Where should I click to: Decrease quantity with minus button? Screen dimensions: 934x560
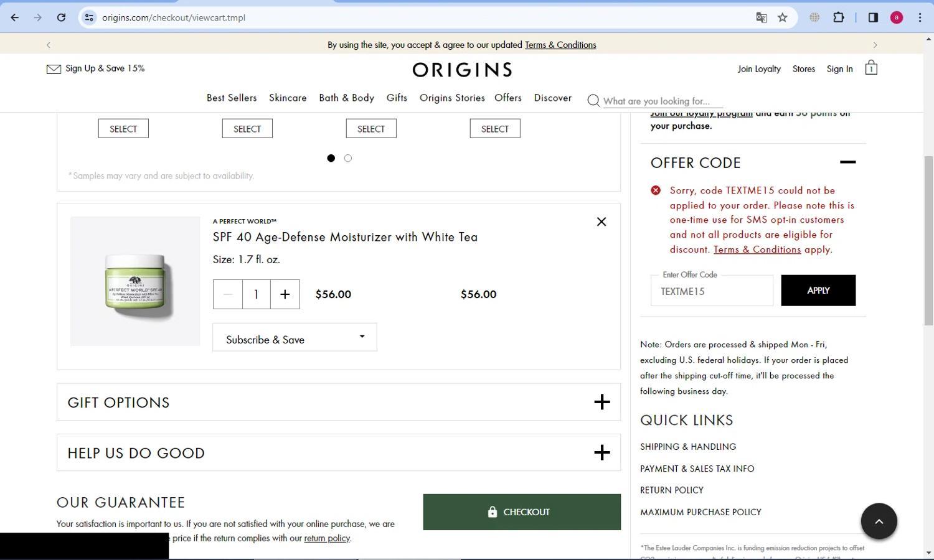pos(227,294)
